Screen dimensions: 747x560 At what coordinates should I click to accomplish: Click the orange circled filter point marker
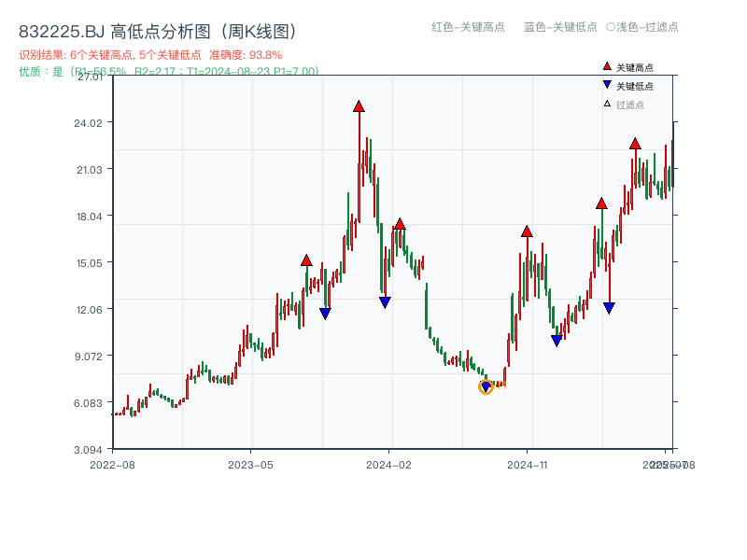point(486,386)
